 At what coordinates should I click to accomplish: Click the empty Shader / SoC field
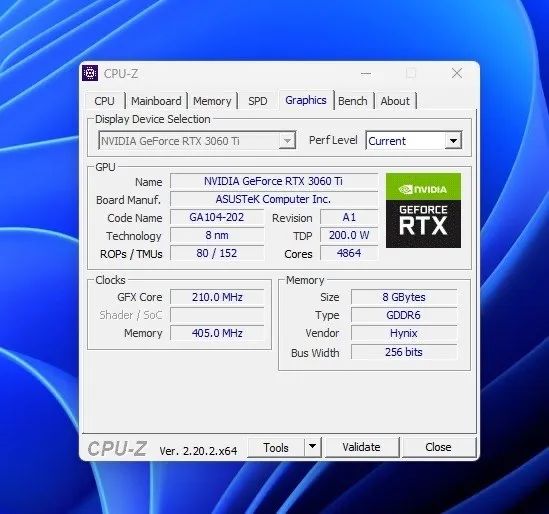[217, 315]
